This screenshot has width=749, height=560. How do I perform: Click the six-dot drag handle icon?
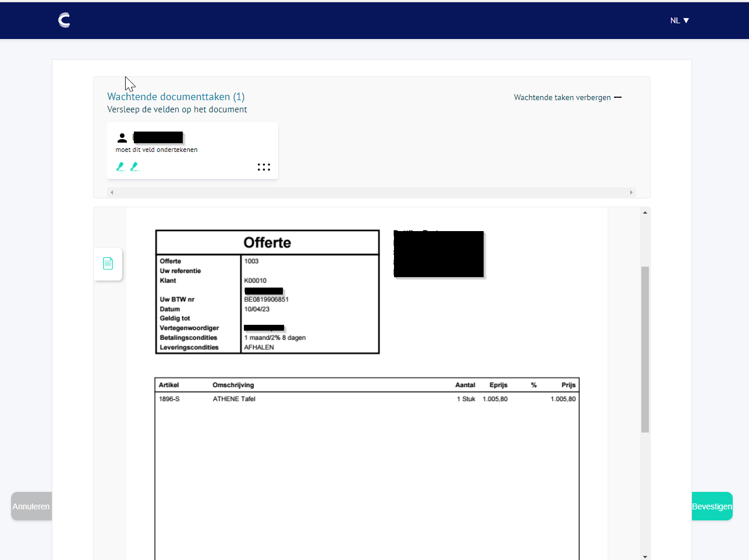pos(264,167)
